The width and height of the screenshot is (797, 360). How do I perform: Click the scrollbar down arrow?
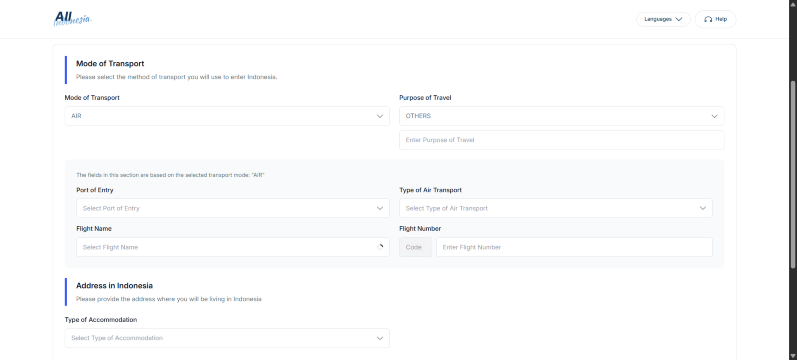792,356
